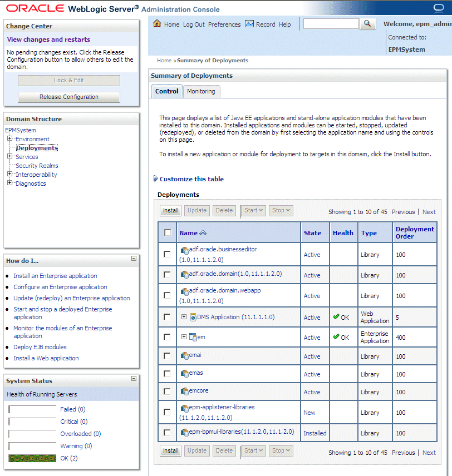
Task: Check the adf.oracle.domain(1.0,11.1.1.2.0) row checkbox
Action: [x=167, y=275]
